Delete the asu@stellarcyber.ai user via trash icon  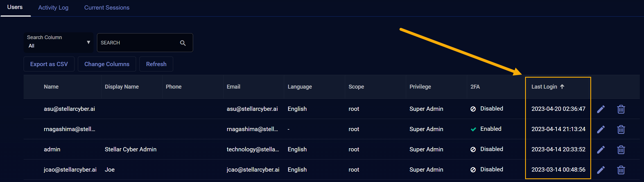621,109
